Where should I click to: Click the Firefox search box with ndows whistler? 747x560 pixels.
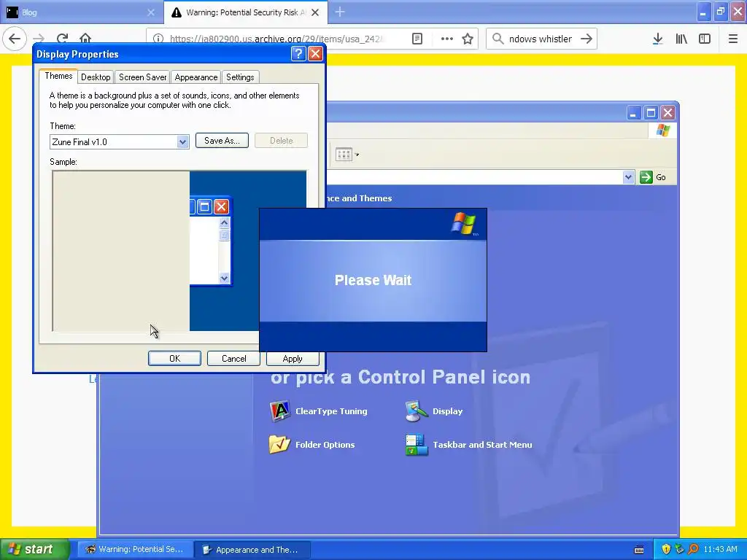541,39
